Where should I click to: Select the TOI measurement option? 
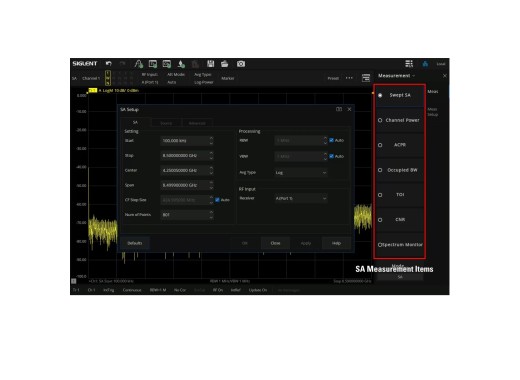pyautogui.click(x=400, y=195)
